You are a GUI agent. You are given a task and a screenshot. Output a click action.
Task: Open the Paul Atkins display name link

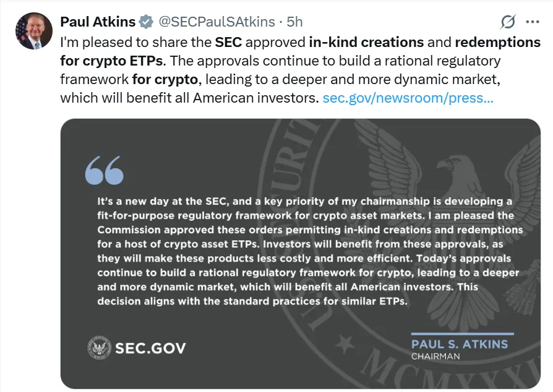pos(98,22)
